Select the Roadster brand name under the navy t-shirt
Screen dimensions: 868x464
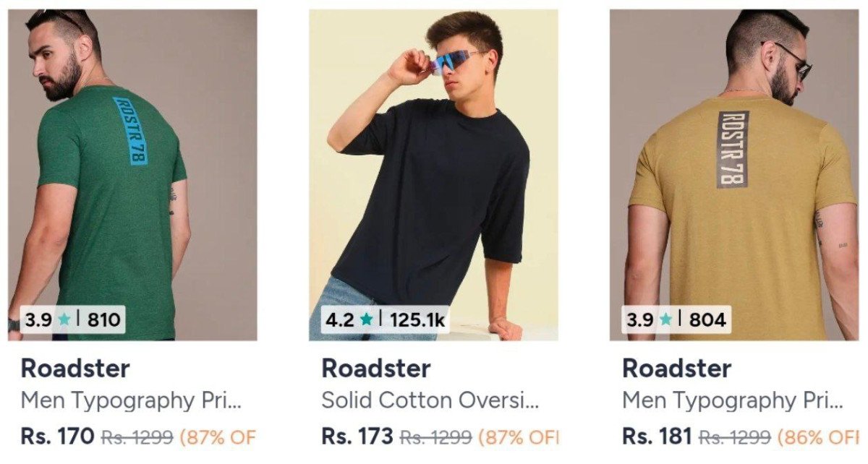pos(376,369)
